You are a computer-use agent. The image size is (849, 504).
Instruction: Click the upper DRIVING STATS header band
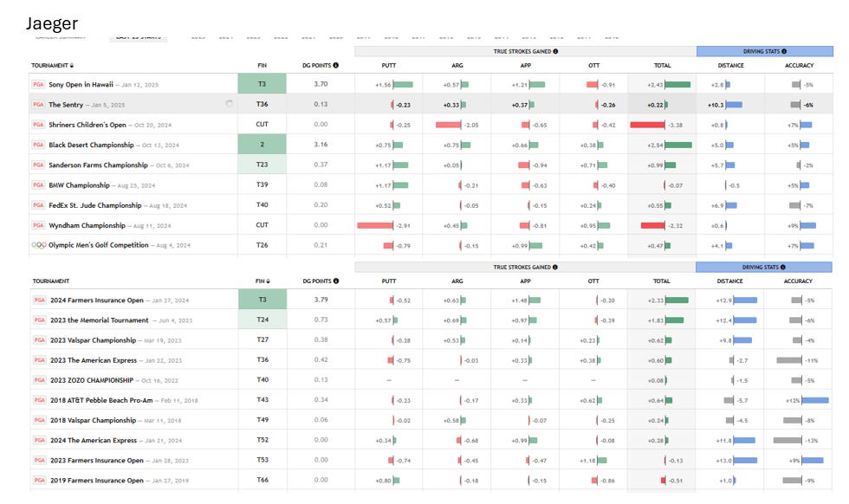point(764,51)
